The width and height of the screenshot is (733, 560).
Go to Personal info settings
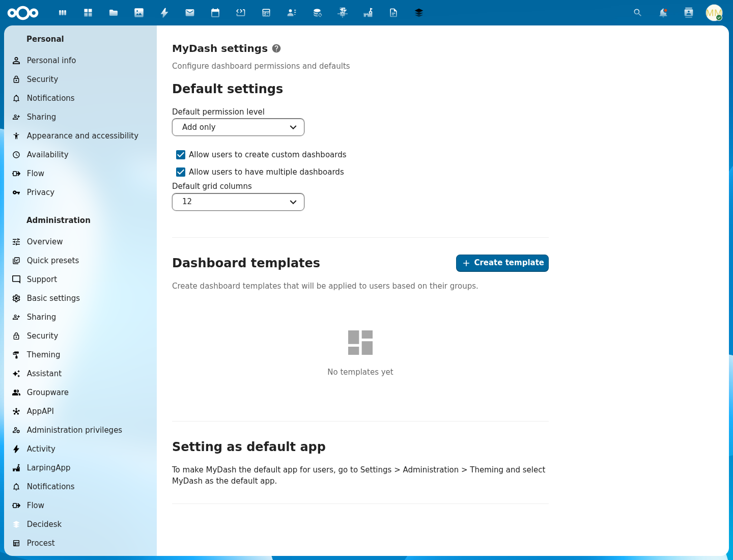[x=80, y=61]
